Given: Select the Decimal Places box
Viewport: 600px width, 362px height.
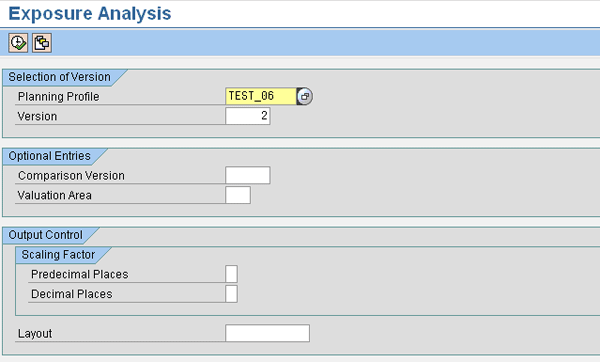Looking at the screenshot, I should point(232,294).
